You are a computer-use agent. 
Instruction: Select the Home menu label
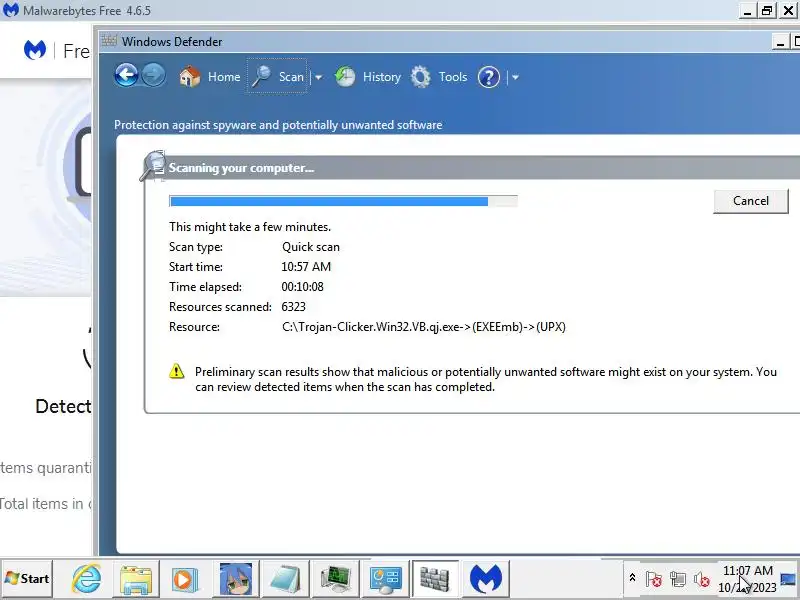coord(224,77)
